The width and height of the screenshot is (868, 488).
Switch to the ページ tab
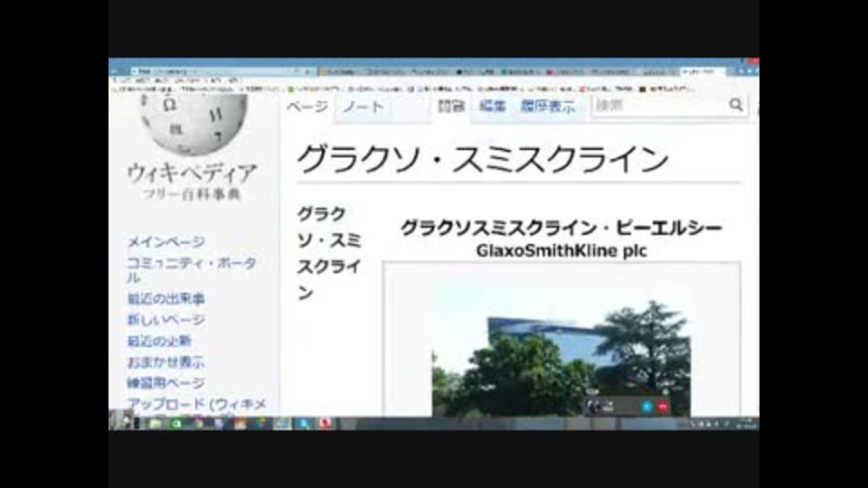(x=307, y=107)
